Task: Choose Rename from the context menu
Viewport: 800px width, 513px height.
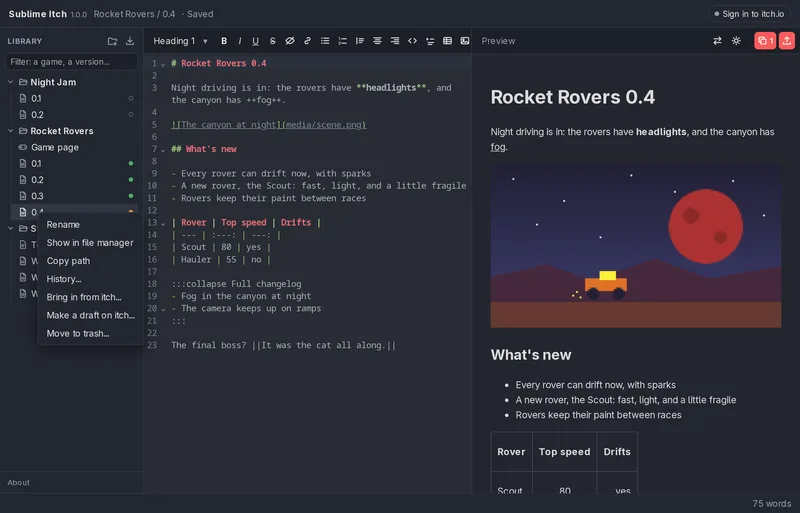Action: pyautogui.click(x=90, y=225)
